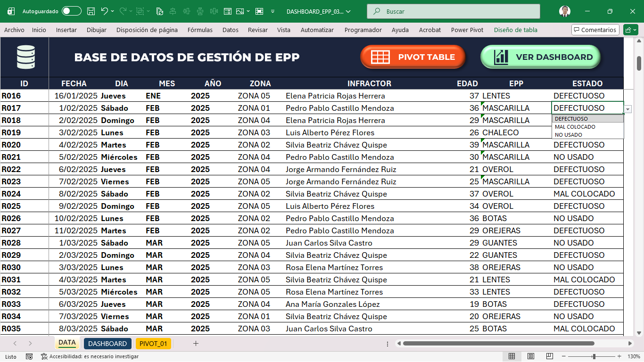Select the ESTADO cell of row R017
Image resolution: width=644 pixels, height=362 pixels.
pos(587,108)
